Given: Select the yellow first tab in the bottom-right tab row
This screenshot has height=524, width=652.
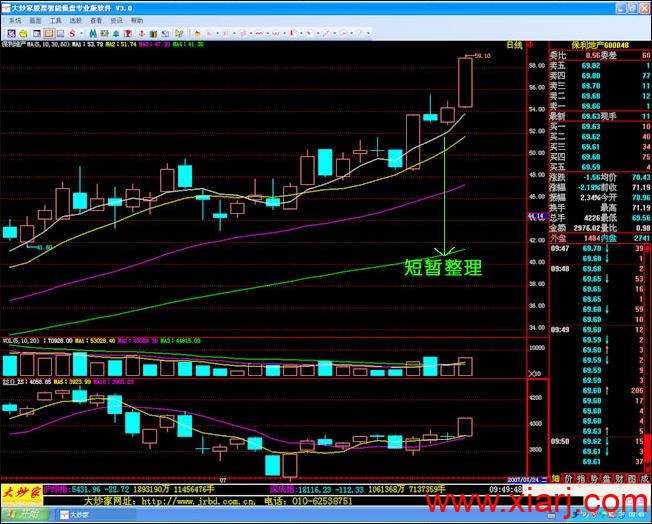Looking at the screenshot, I should click(x=556, y=479).
